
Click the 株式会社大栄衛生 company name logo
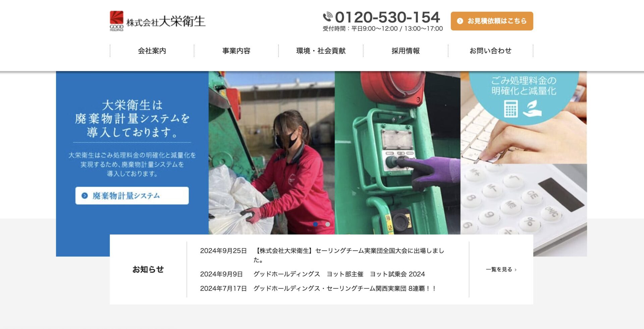click(x=166, y=21)
